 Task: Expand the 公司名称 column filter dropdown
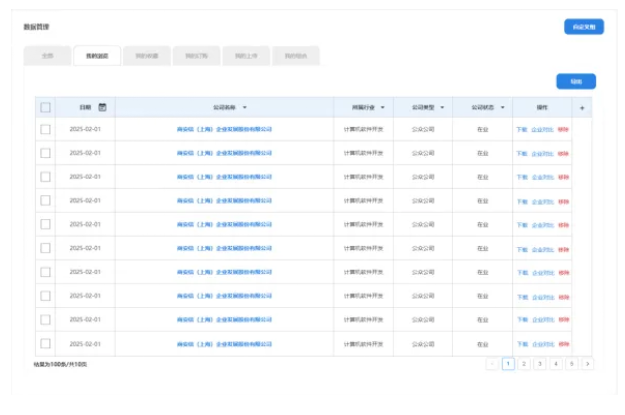[x=245, y=107]
